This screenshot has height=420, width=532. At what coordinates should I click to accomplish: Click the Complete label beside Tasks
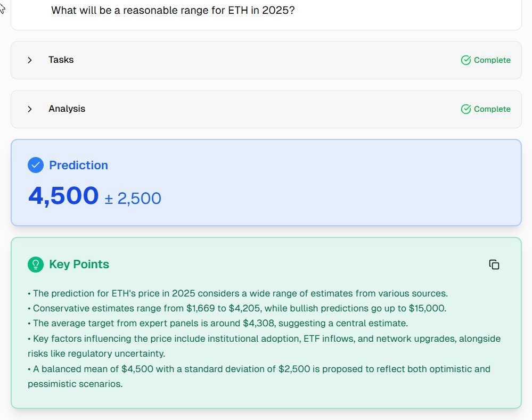492,60
